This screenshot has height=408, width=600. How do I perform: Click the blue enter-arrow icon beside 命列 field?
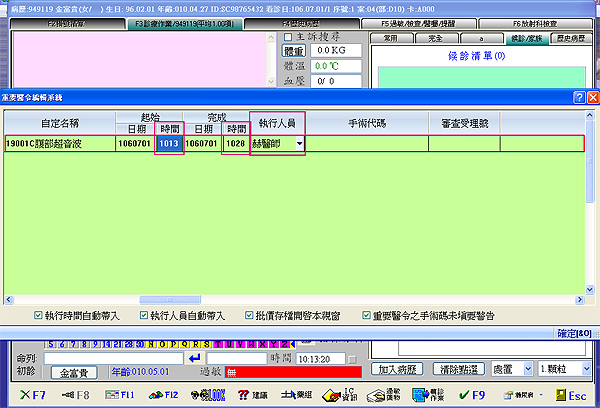(x=194, y=358)
